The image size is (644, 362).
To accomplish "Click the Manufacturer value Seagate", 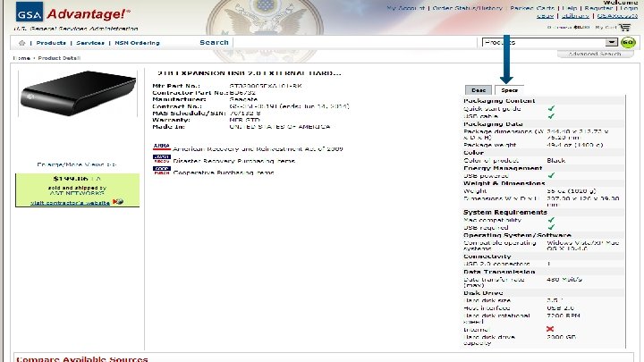I will (243, 99).
